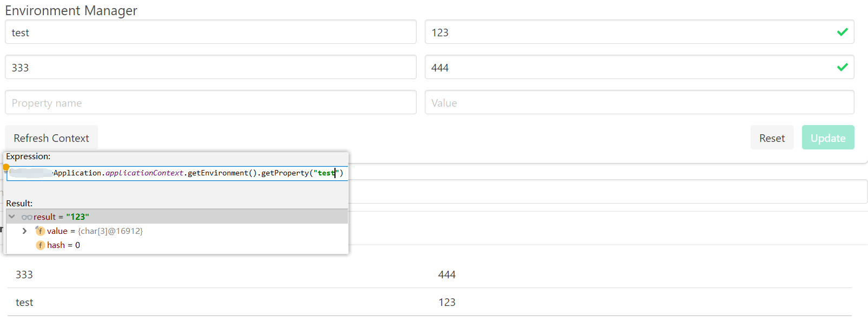This screenshot has height=320, width=868.
Task: Expand the result row using its chevron
Action: tap(11, 216)
